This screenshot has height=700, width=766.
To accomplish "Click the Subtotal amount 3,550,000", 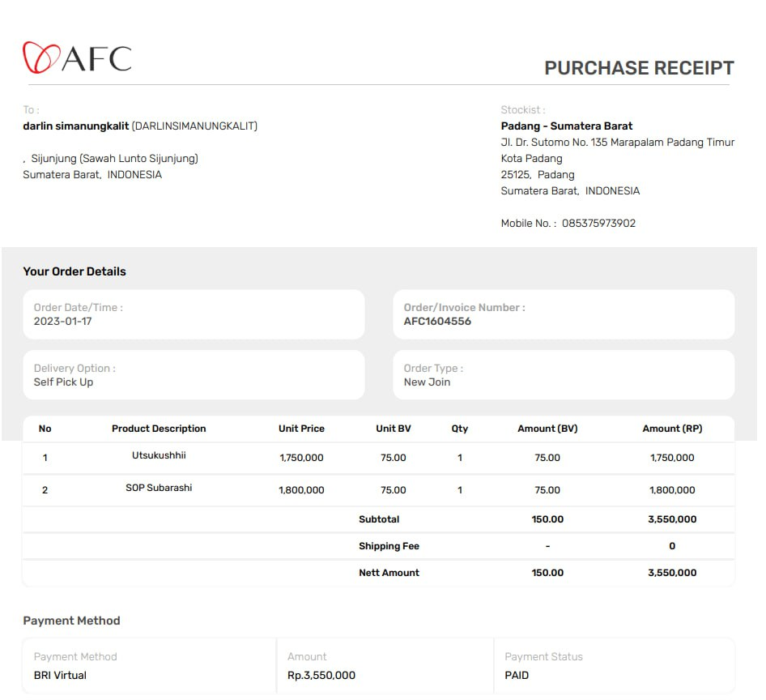I will 672,519.
